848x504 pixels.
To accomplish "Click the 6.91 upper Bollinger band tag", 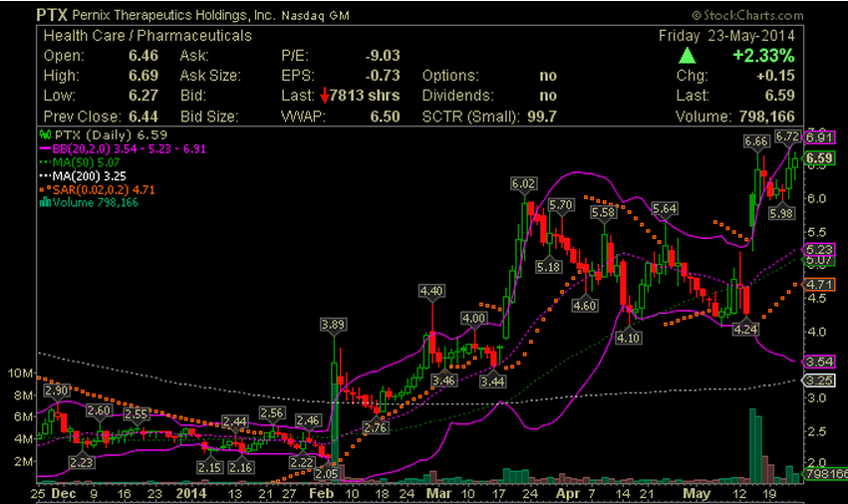I will click(x=819, y=137).
